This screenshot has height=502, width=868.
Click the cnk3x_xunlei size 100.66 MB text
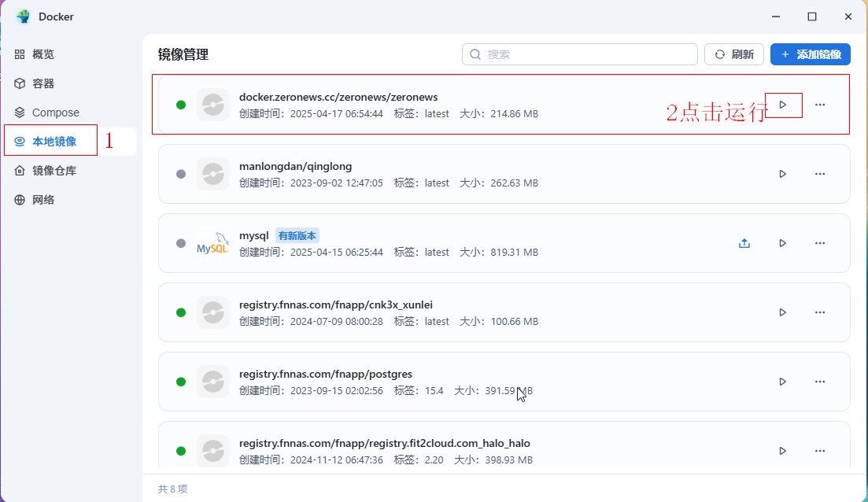[x=499, y=322]
